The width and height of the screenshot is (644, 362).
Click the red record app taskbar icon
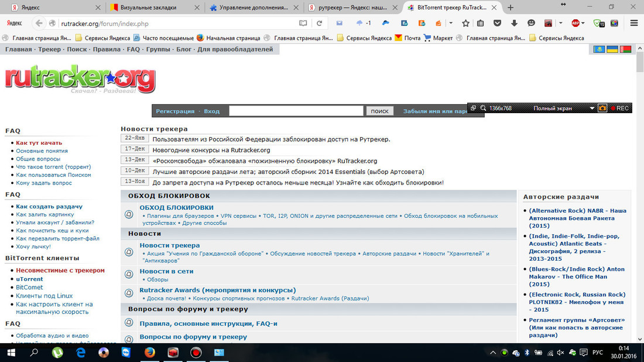(x=196, y=353)
